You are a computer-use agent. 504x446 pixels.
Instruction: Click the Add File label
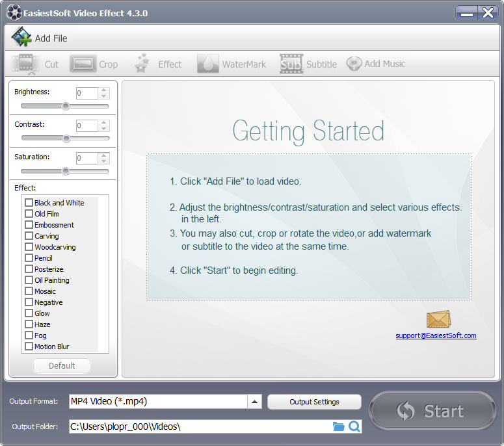pyautogui.click(x=51, y=38)
